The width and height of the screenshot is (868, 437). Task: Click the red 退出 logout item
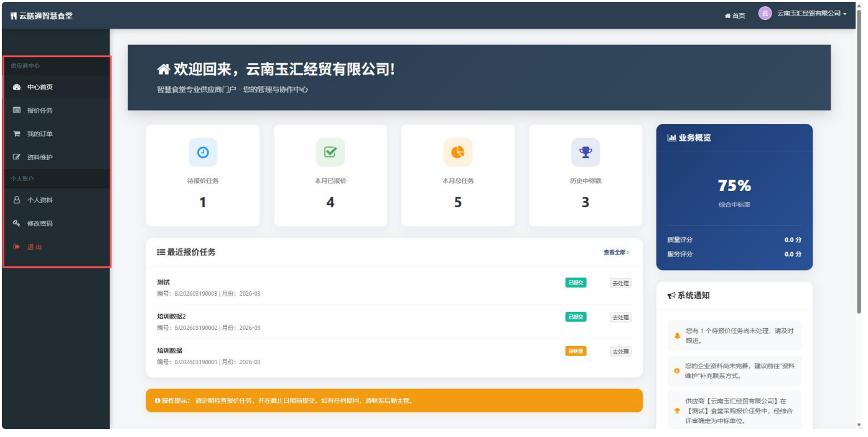pos(35,247)
